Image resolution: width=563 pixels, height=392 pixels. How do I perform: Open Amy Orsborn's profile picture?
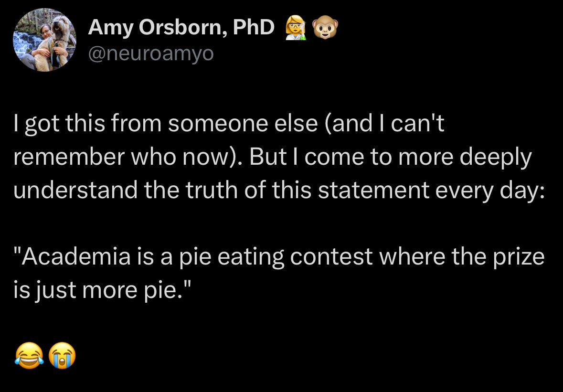44,40
